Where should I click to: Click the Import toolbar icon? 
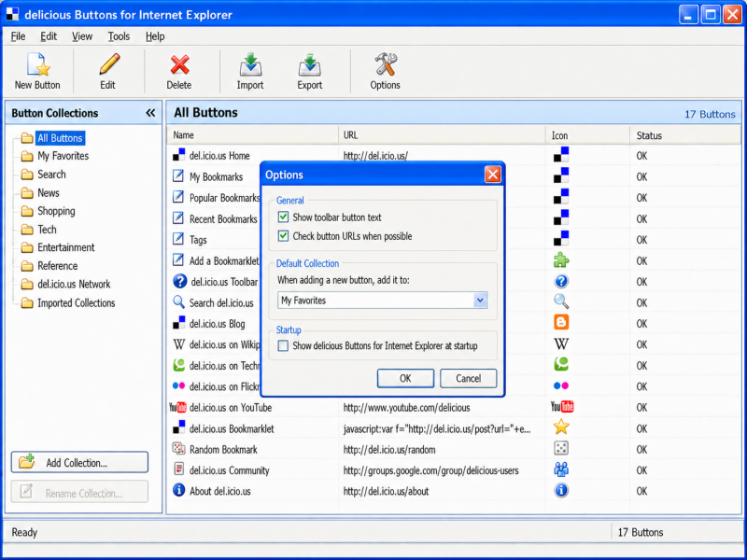pyautogui.click(x=250, y=64)
